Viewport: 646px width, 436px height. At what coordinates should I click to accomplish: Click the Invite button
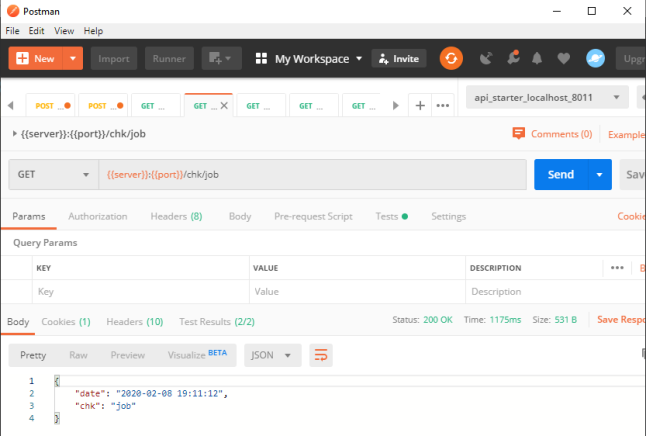(399, 59)
